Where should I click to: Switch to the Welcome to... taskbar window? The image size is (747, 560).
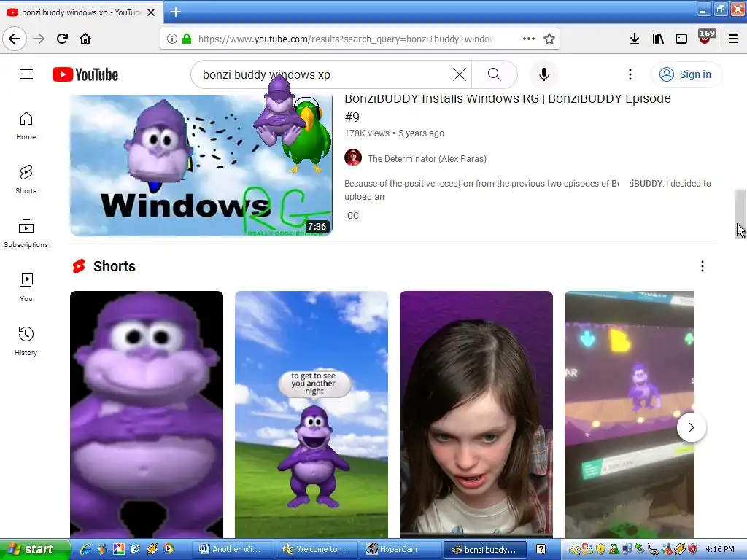317,549
